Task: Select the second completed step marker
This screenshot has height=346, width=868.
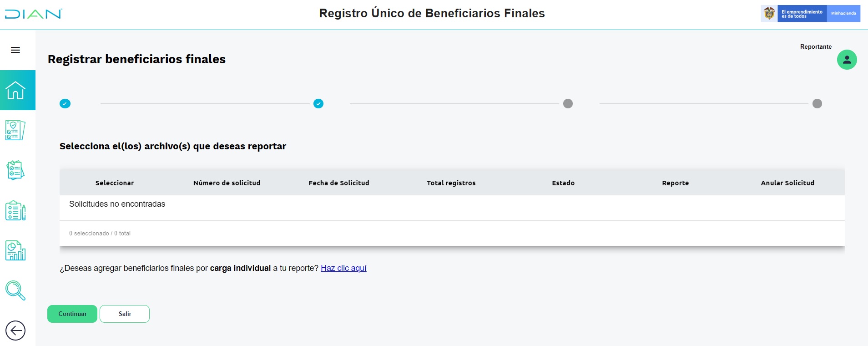Action: 318,104
